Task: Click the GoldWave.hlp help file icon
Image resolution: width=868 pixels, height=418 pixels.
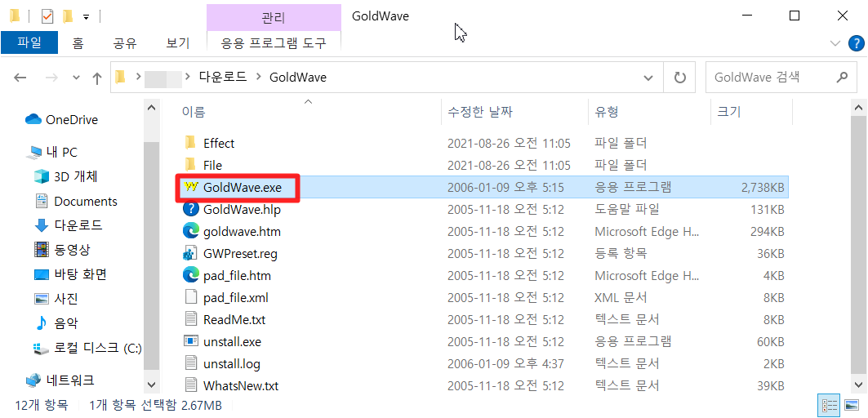Action: click(x=191, y=209)
